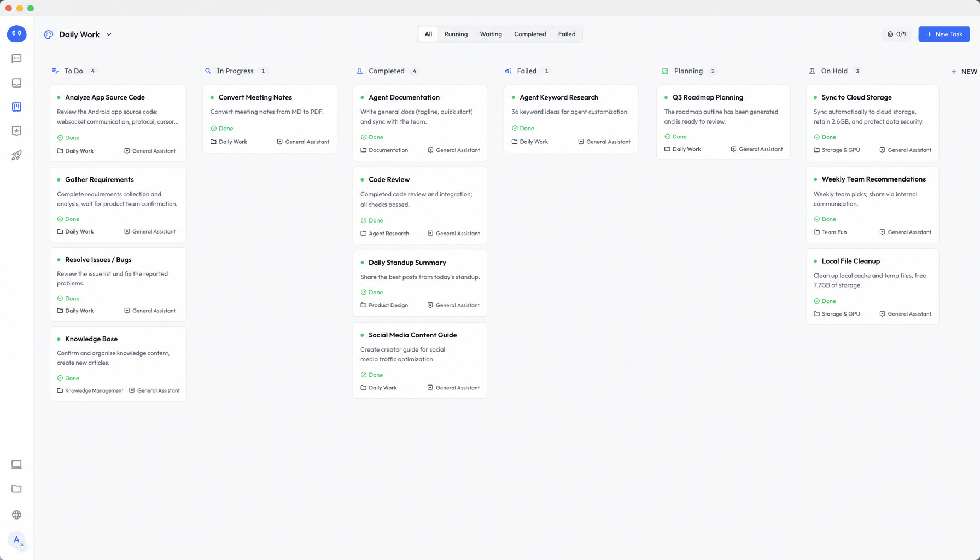
Task: Expand the Daily Work project dropdown
Action: [109, 34]
